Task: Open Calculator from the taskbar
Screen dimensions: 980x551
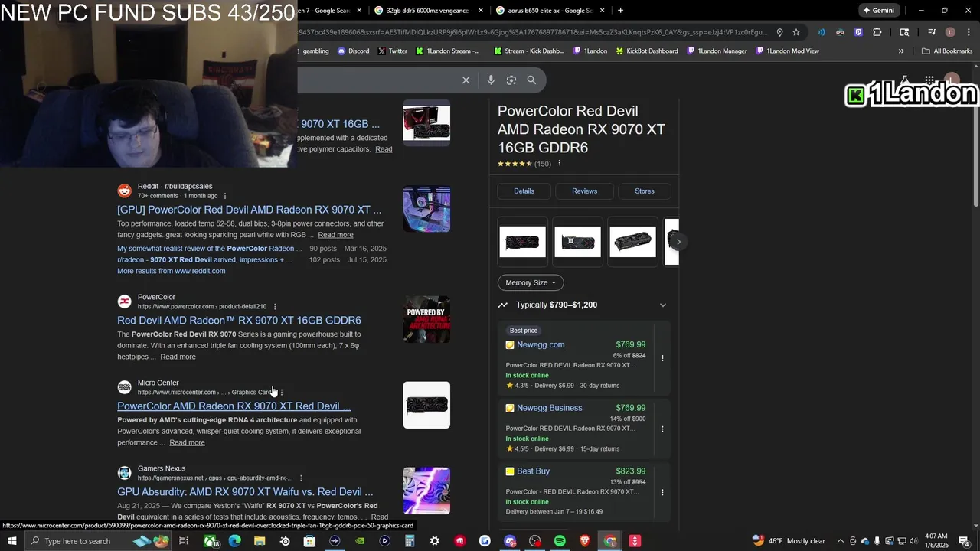Action: click(x=410, y=541)
